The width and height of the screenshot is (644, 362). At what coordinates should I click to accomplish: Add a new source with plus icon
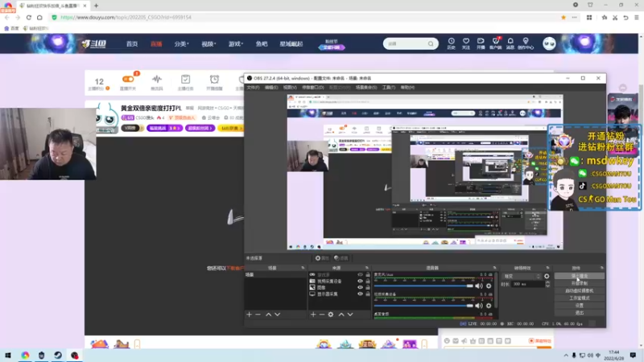tap(313, 315)
